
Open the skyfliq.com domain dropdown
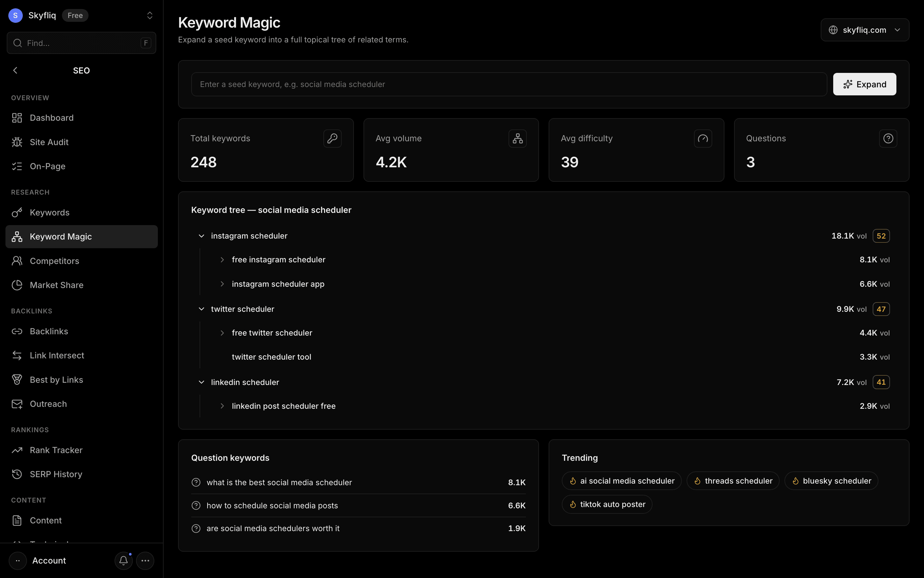click(864, 30)
